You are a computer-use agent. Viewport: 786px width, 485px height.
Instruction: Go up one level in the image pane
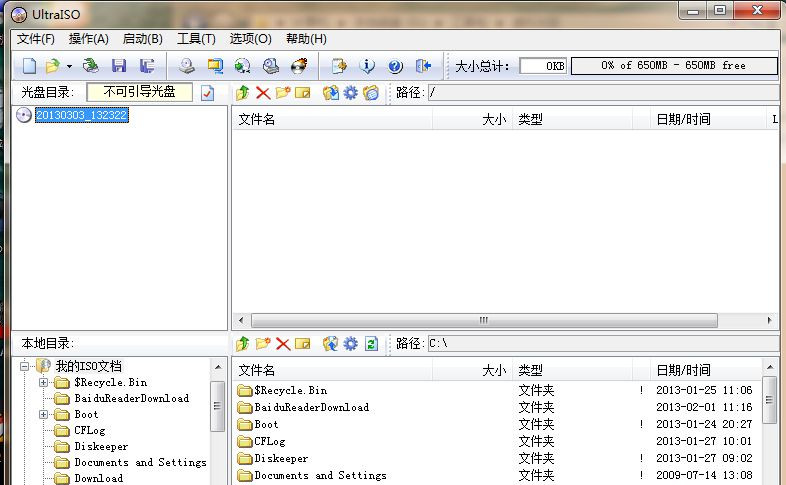[243, 93]
